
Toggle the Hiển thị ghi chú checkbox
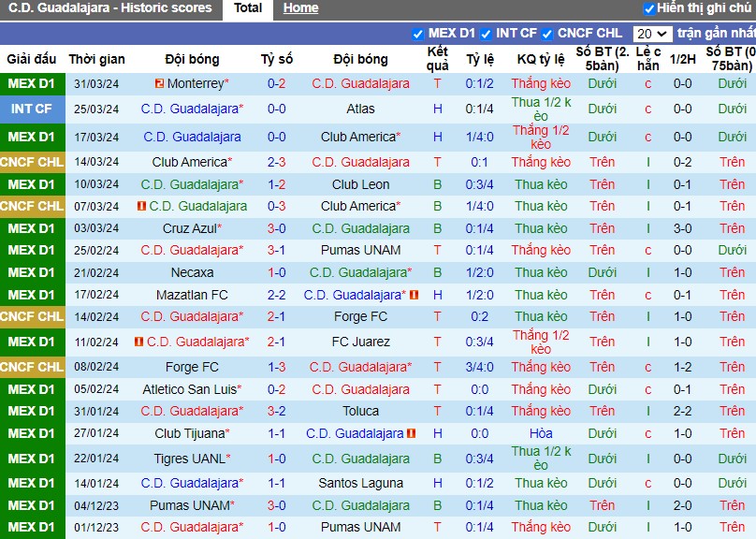point(649,8)
